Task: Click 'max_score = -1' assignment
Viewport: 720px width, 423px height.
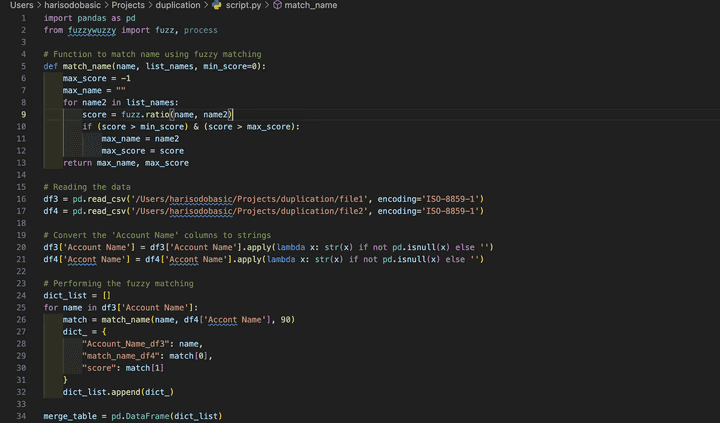Action: pos(96,79)
